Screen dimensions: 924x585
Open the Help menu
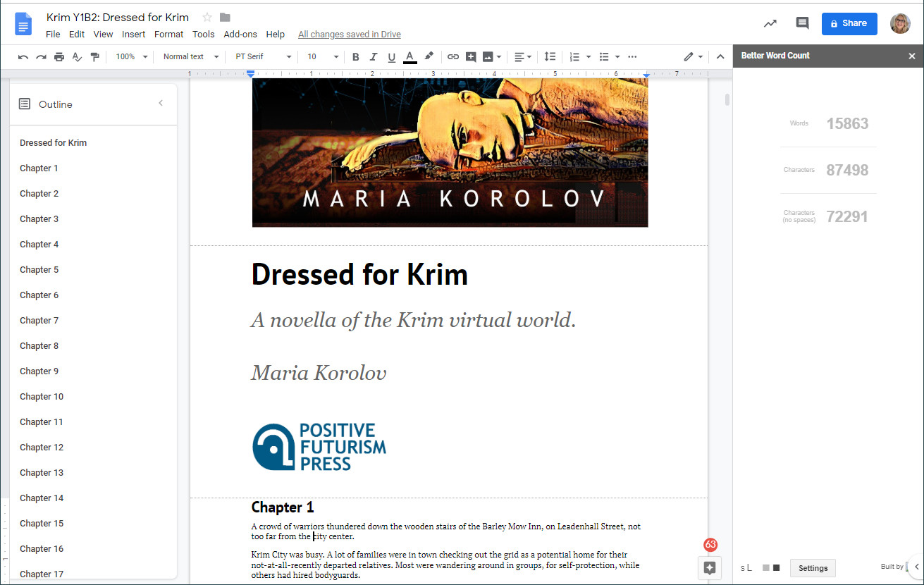(276, 35)
